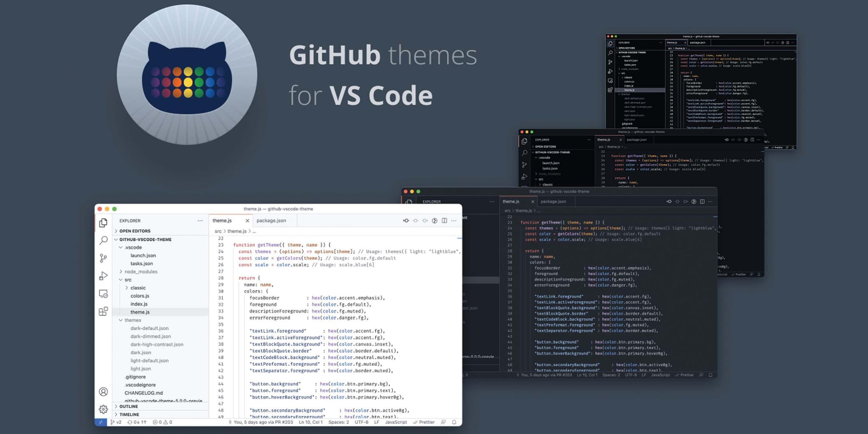
Task: Click split editor icon in light window
Action: coord(444,220)
